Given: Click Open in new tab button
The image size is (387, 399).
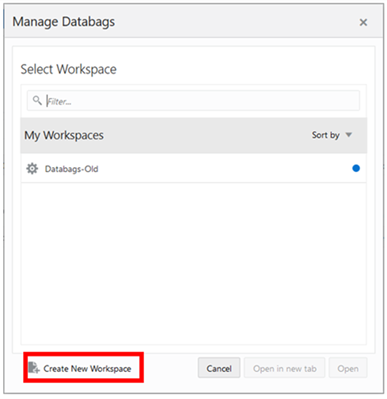Looking at the screenshot, I should click(x=285, y=368).
